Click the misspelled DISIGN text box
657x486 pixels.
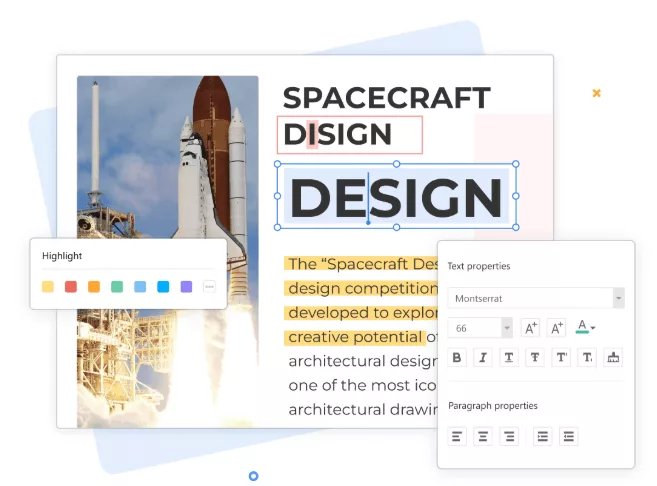click(349, 134)
